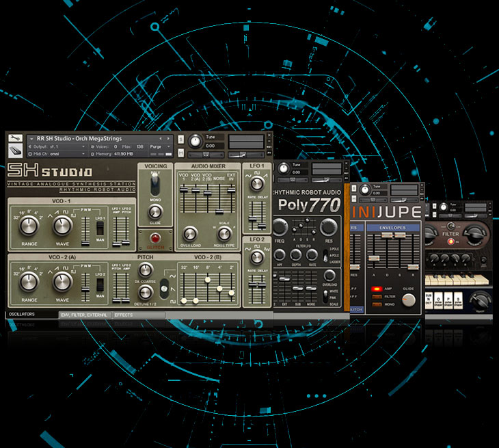Click the OVERLOAD knob in Audio Mixer
This screenshot has height=448, width=499.
(190, 234)
